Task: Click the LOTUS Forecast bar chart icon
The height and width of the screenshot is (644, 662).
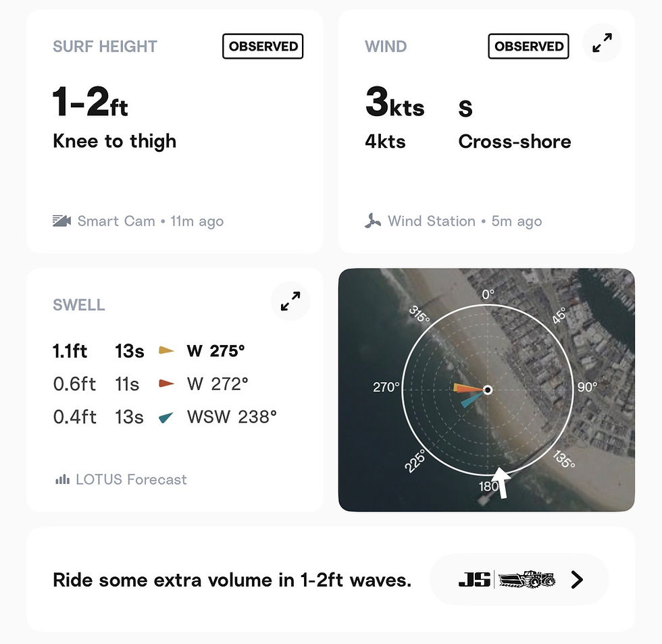Action: point(62,479)
